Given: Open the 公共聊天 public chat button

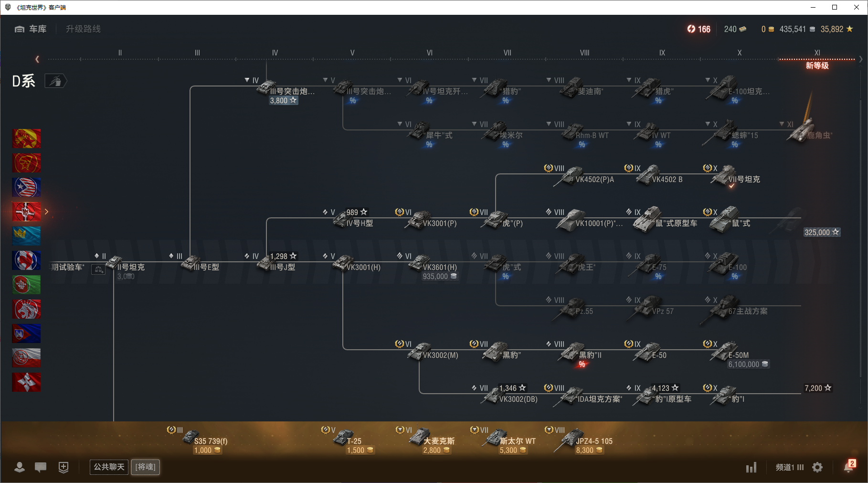Looking at the screenshot, I should 109,467.
